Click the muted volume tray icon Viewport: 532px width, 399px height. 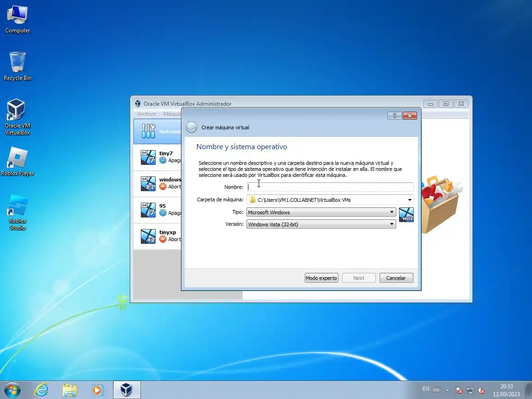pos(481,390)
